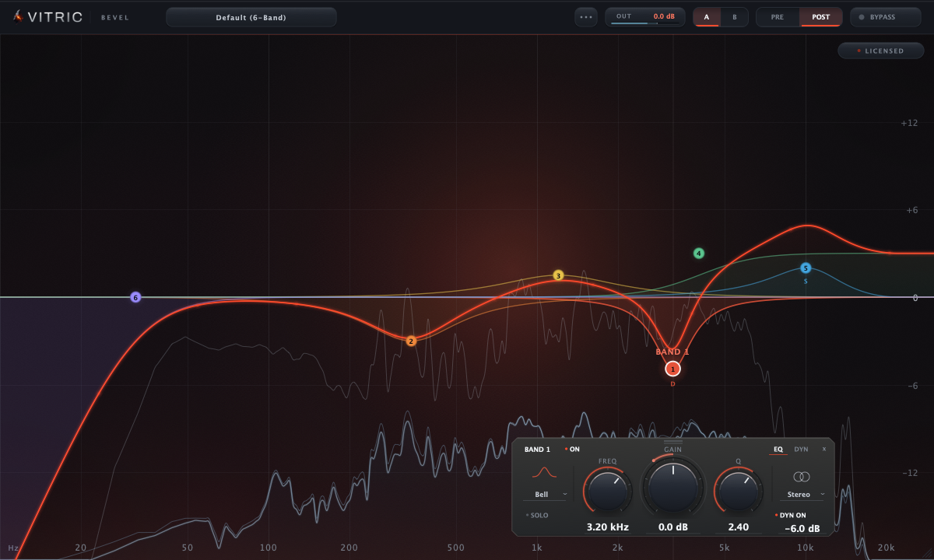Viewport: 934px width, 560px height.
Task: Open the Stereo channel mode dropdown
Action: tap(802, 495)
